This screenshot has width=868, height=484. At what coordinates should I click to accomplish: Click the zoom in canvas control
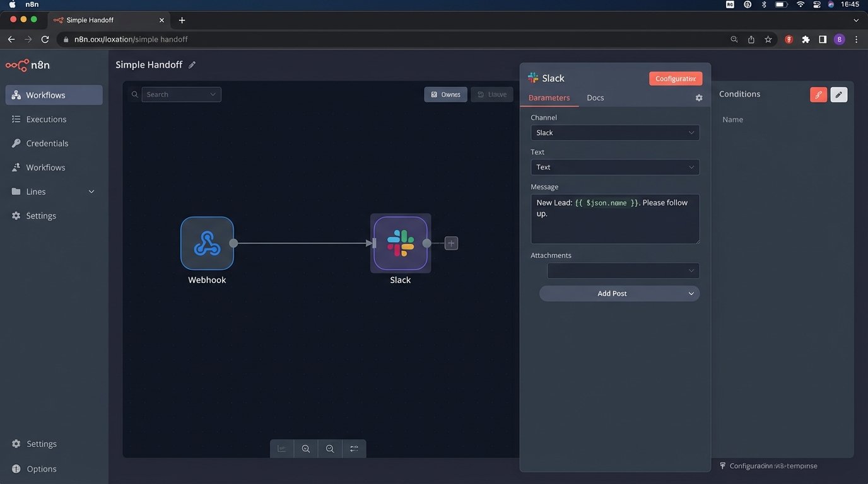pyautogui.click(x=306, y=448)
